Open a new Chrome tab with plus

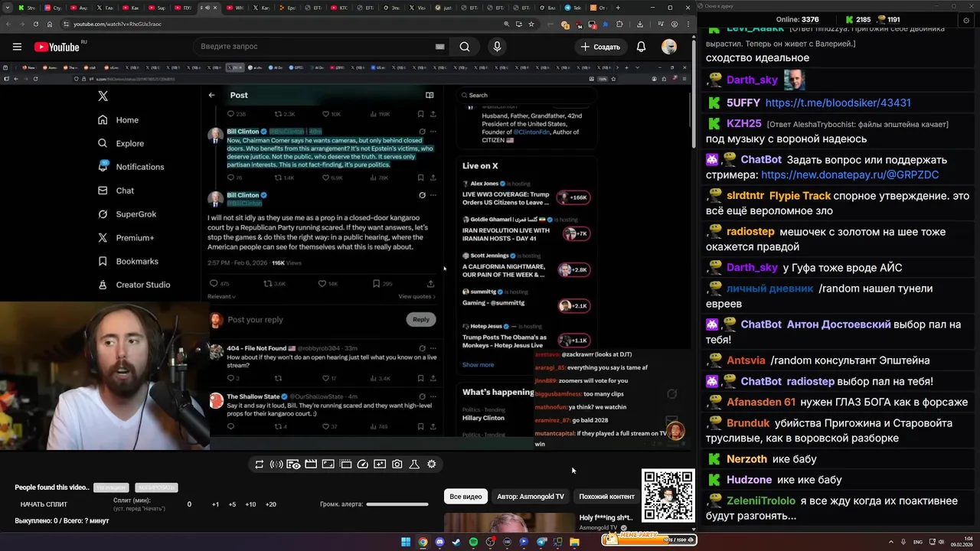(616, 8)
